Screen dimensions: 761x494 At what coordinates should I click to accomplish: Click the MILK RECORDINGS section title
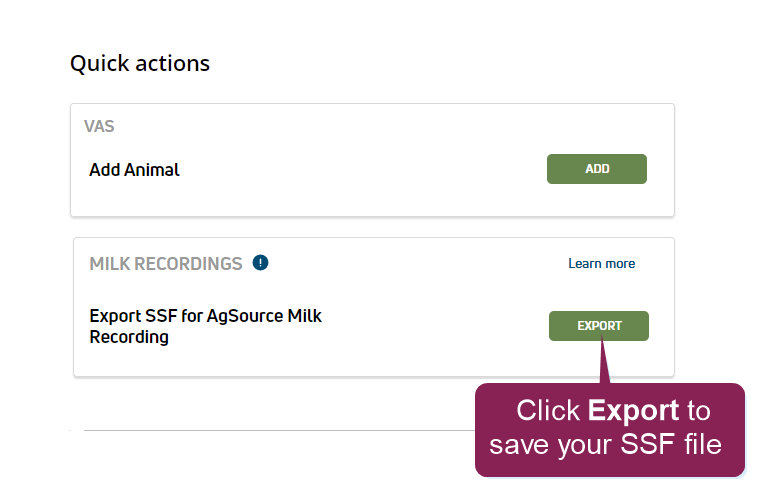point(166,264)
